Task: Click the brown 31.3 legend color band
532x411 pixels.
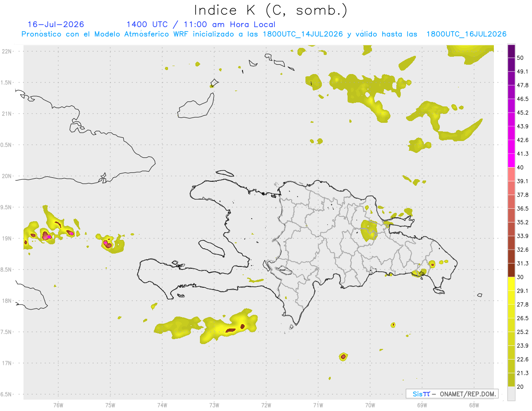Action: (511, 270)
